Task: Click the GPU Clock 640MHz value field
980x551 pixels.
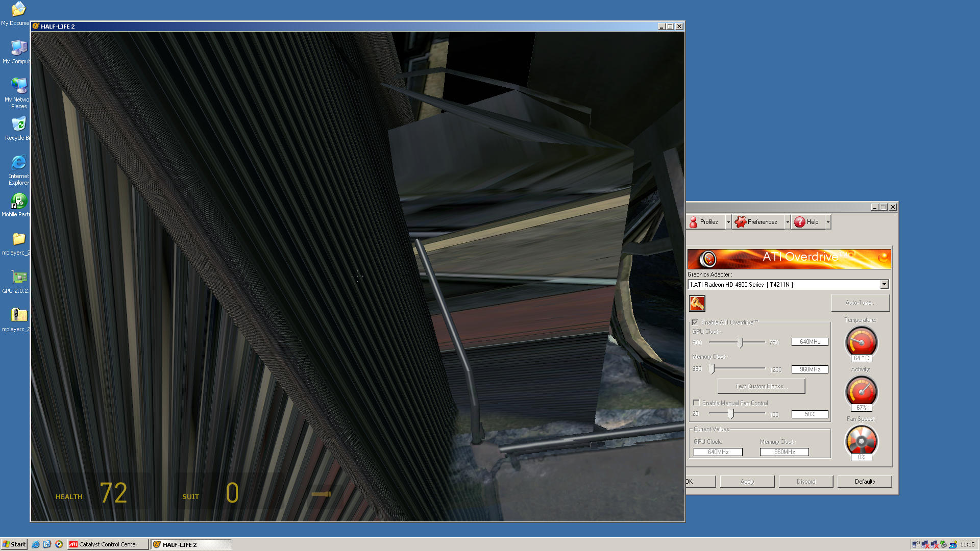Action: click(810, 342)
